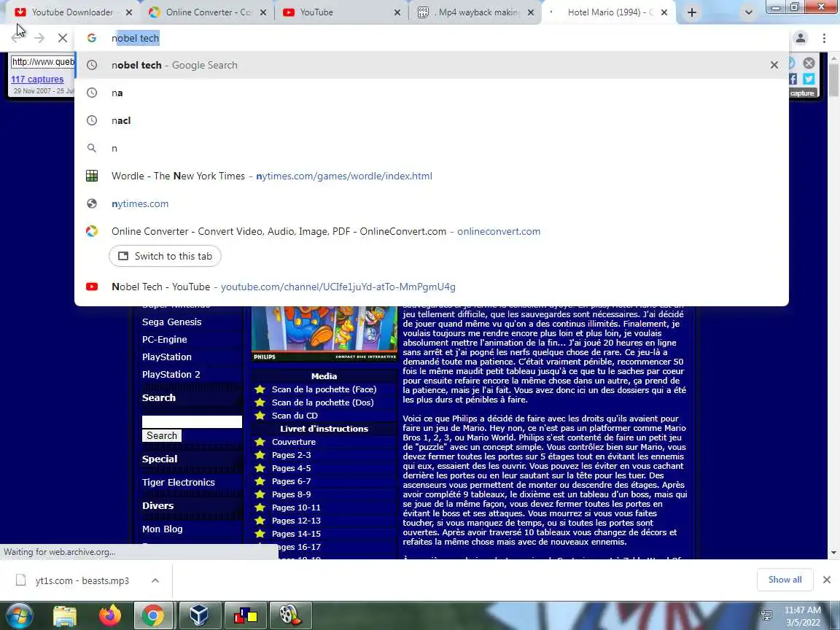
Task: Click the address bar text nobel tech
Action: click(135, 38)
